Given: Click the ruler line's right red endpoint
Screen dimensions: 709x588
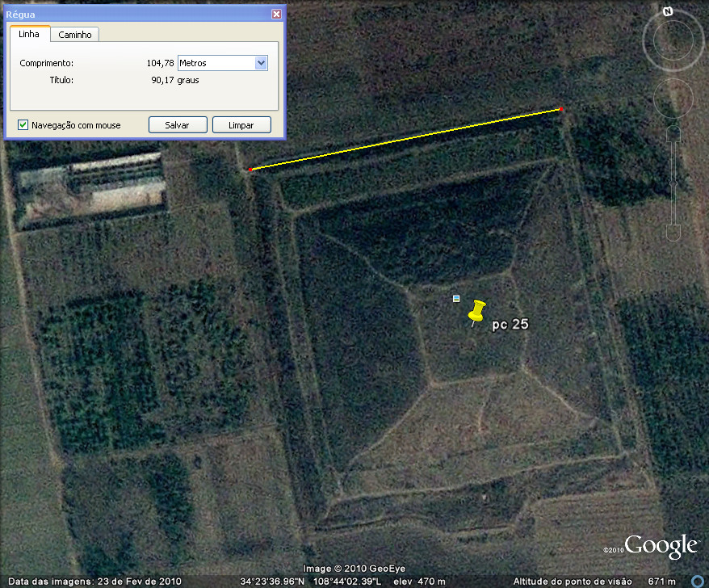Looking at the screenshot, I should (561, 109).
